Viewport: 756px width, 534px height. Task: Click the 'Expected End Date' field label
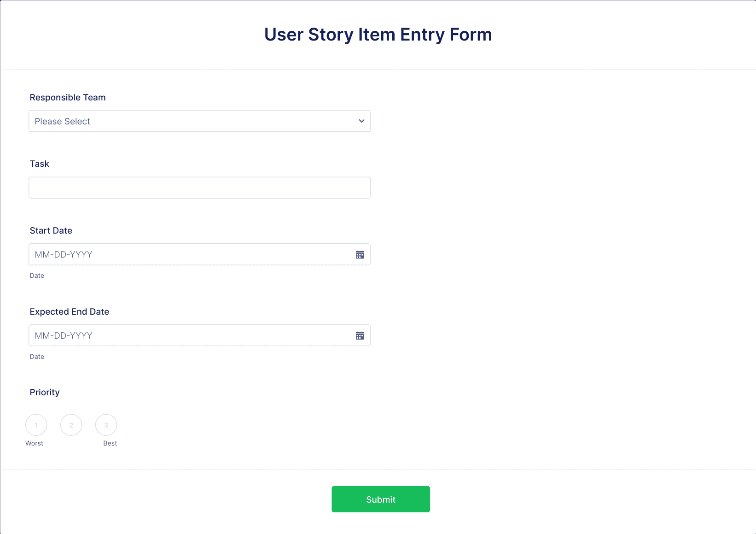(x=70, y=311)
